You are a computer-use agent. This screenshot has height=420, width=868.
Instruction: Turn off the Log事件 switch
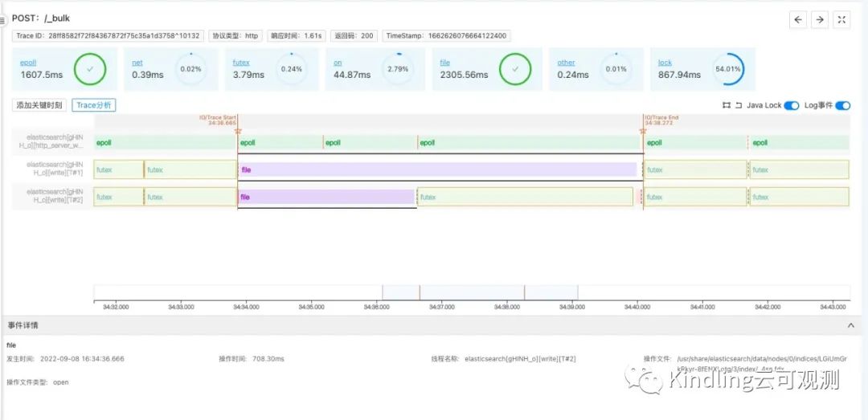tap(842, 106)
